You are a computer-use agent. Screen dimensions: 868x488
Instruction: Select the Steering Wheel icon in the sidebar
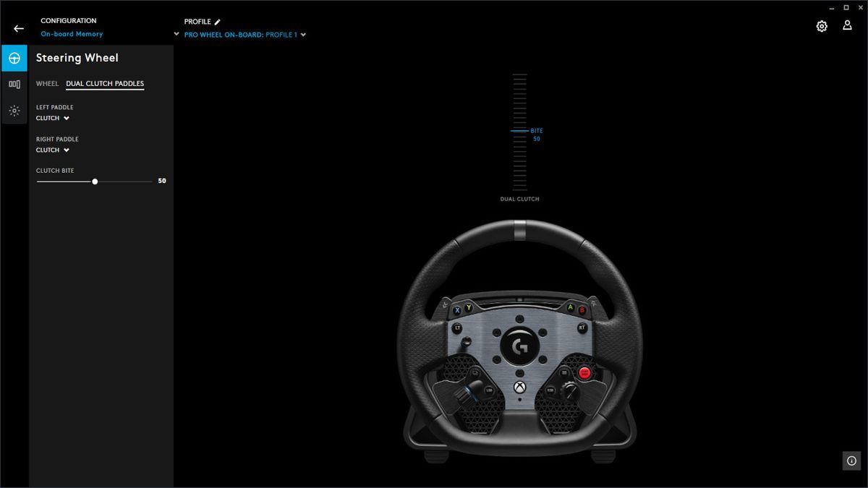coord(14,58)
